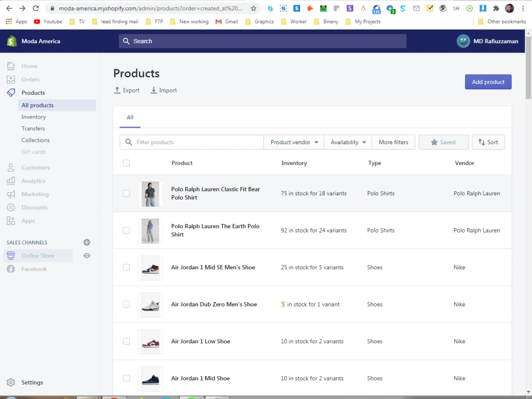Image resolution: width=532 pixels, height=399 pixels.
Task: Check the Air Jordan Dub Zero row checkbox
Action: (126, 304)
